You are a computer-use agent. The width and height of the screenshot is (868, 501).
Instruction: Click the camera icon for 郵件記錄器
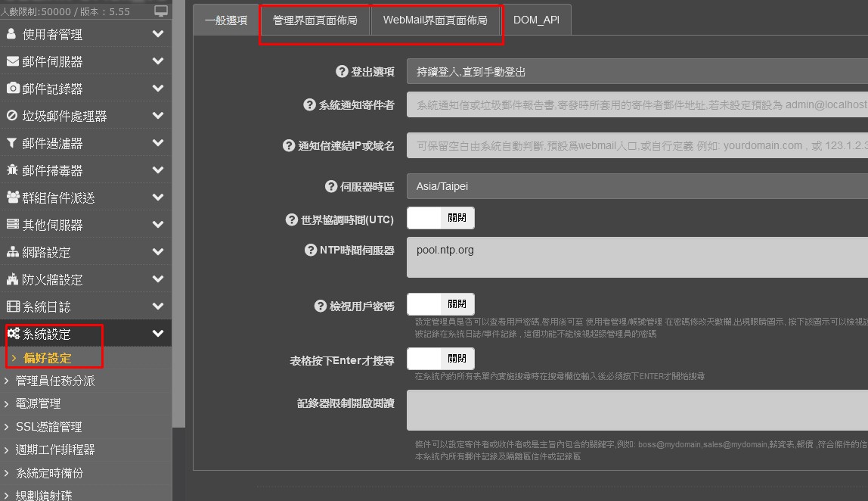point(12,89)
